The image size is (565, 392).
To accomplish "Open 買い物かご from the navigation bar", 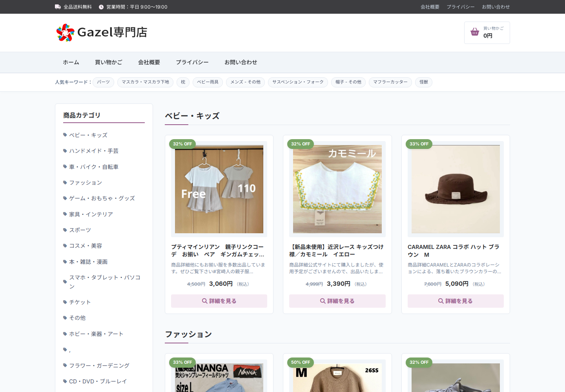I will 109,62.
